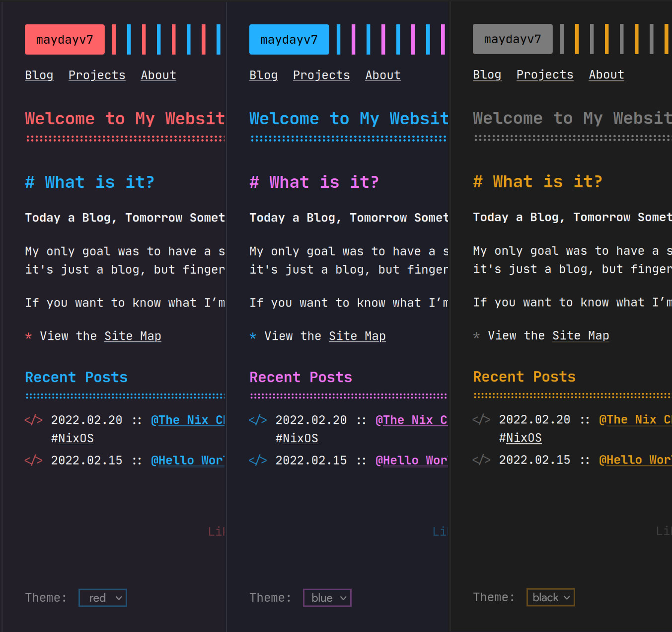Click gray asterisk bullet before View the Site Map
This screenshot has width=672, height=632.
(477, 336)
